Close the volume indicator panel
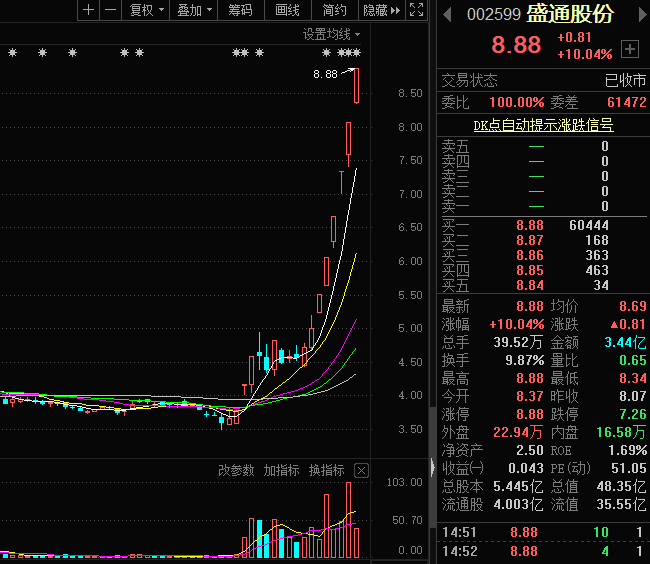 362,470
